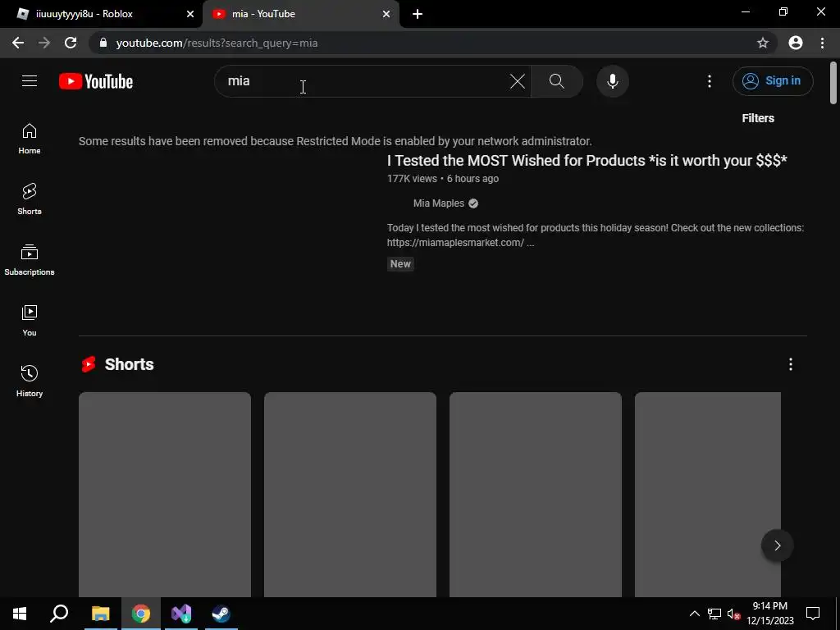Reload the YouTube page

pos(71,43)
